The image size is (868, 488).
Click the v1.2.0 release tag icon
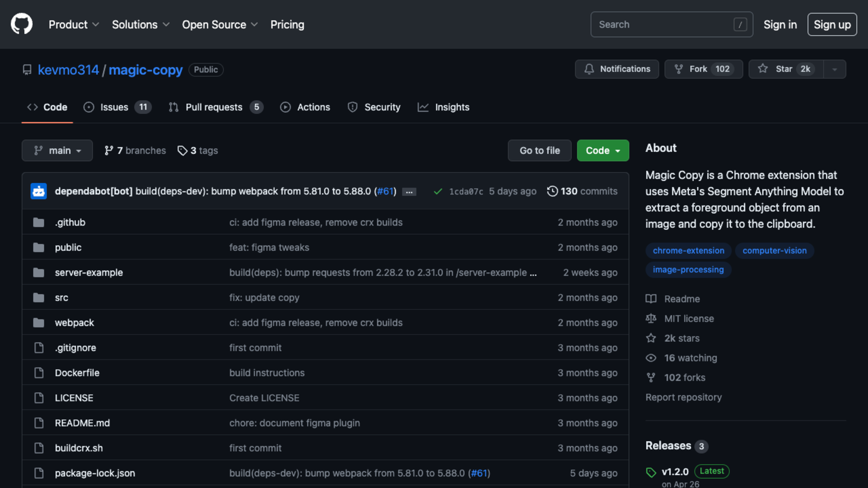(x=651, y=472)
